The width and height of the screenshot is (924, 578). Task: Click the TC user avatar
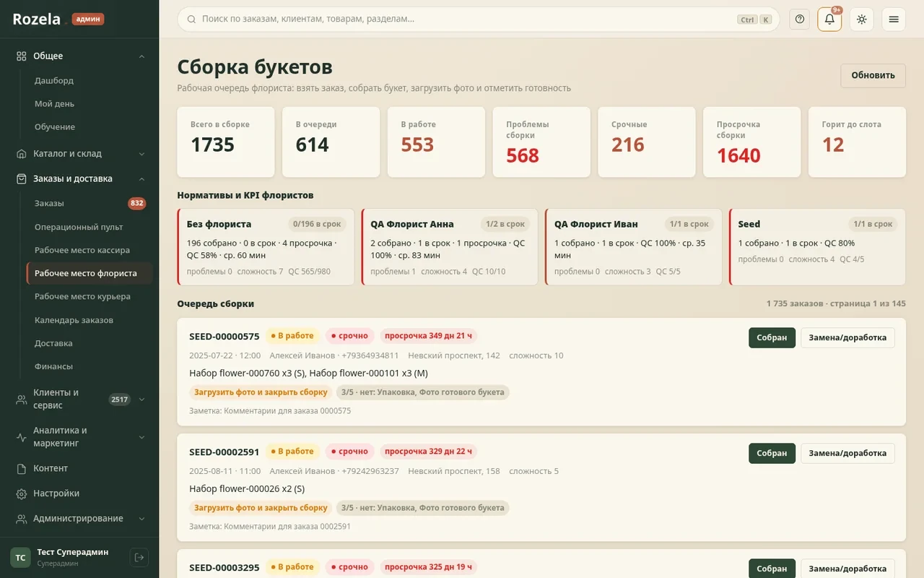pyautogui.click(x=20, y=557)
